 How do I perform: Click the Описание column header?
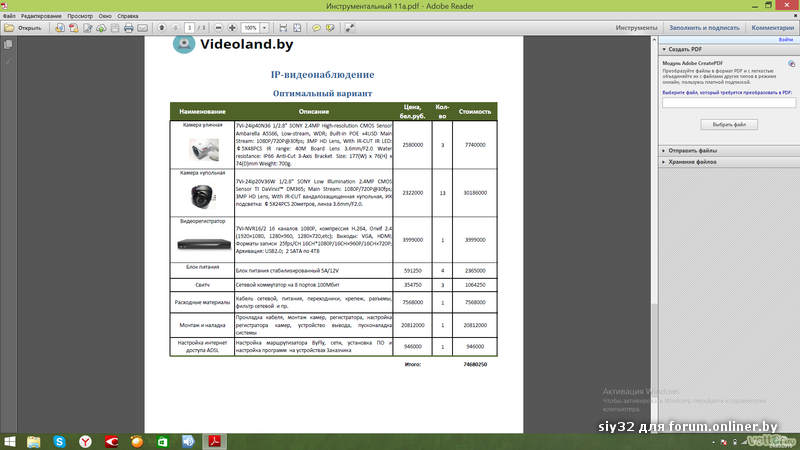coord(314,111)
